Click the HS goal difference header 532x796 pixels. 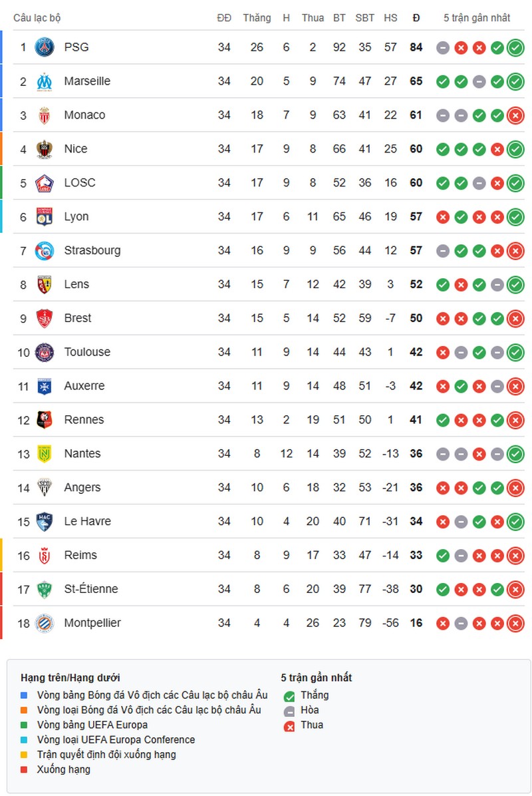click(x=390, y=18)
